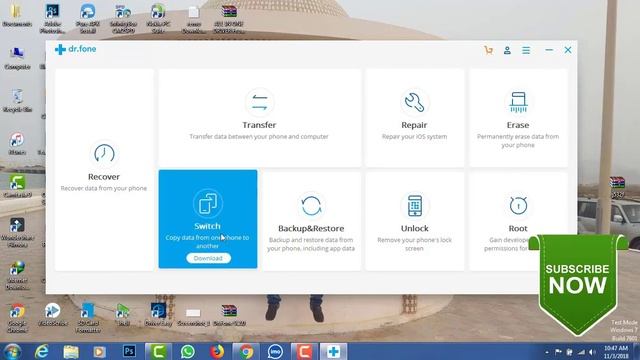This screenshot has height=360, width=640.
Task: Click the taskbar clock showing 10:47 AM
Action: (616, 352)
